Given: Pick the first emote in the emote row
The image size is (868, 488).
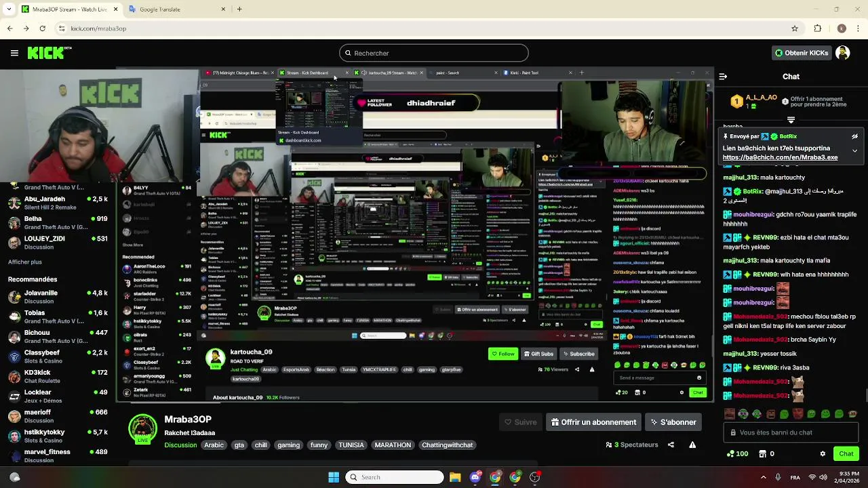Looking at the screenshot, I should pos(729,413).
